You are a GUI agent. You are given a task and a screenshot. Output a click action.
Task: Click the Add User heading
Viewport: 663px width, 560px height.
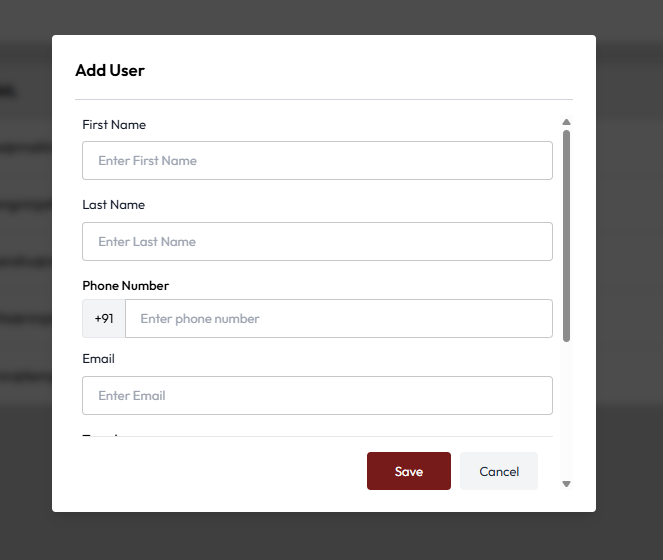[110, 71]
